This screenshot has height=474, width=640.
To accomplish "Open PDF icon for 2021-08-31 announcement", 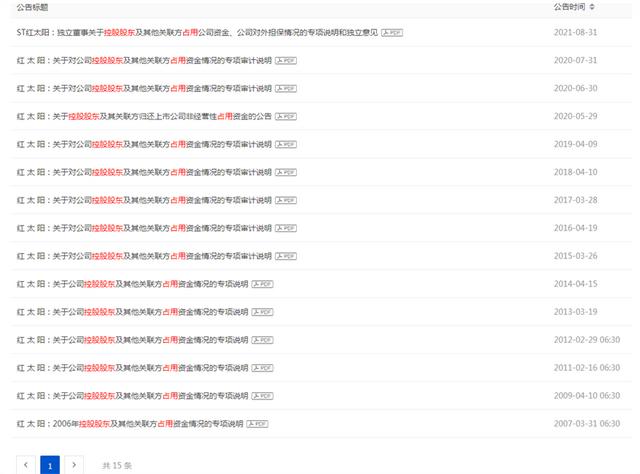I will 392,33.
